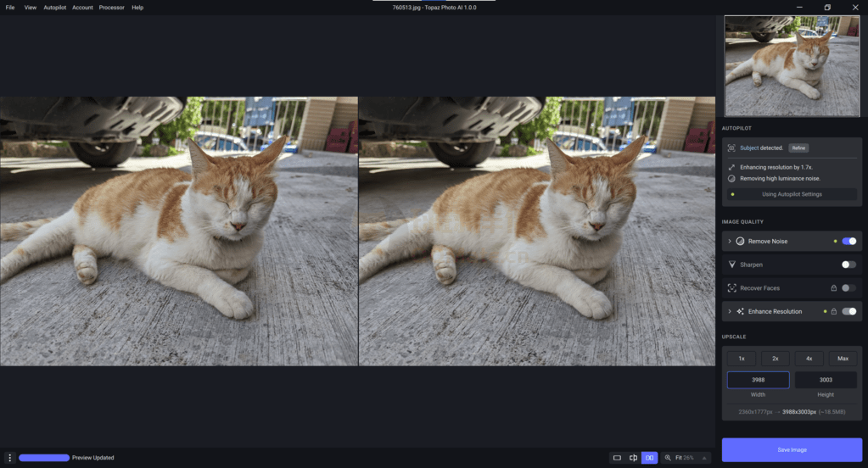Click the Width input field
Screen dimensions: 868x468
758,380
